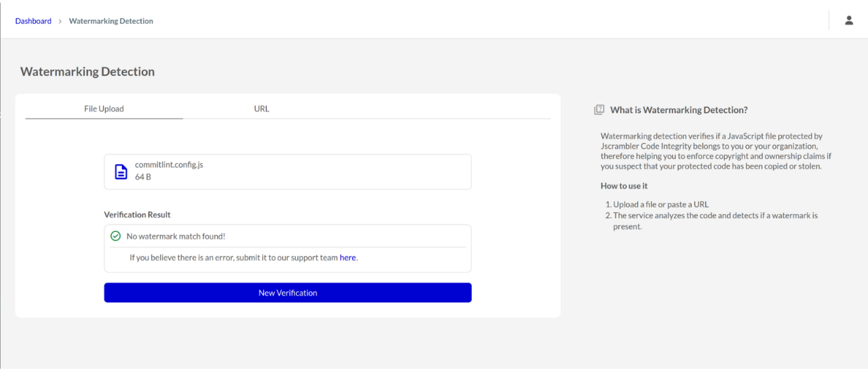The height and width of the screenshot is (379, 868).
Task: Follow the 'here' support team link
Action: point(348,258)
